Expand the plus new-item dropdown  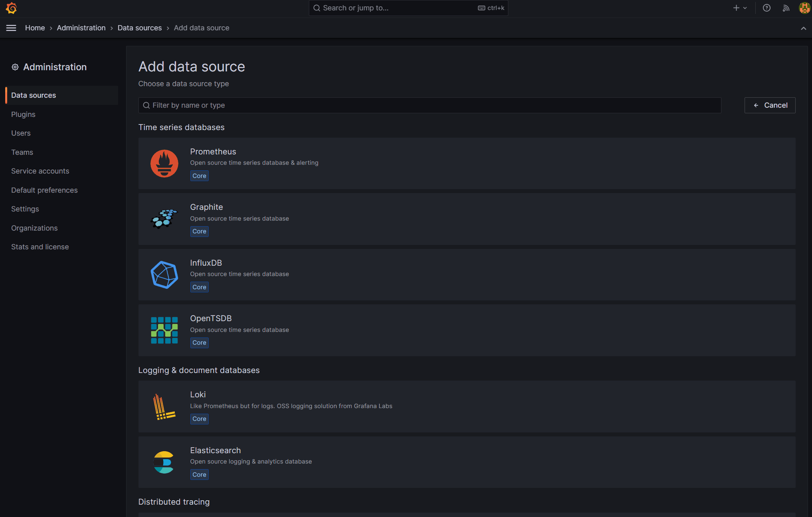click(x=740, y=8)
